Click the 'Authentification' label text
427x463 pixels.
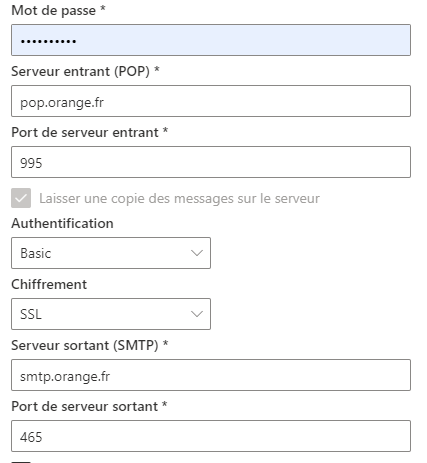pos(62,223)
